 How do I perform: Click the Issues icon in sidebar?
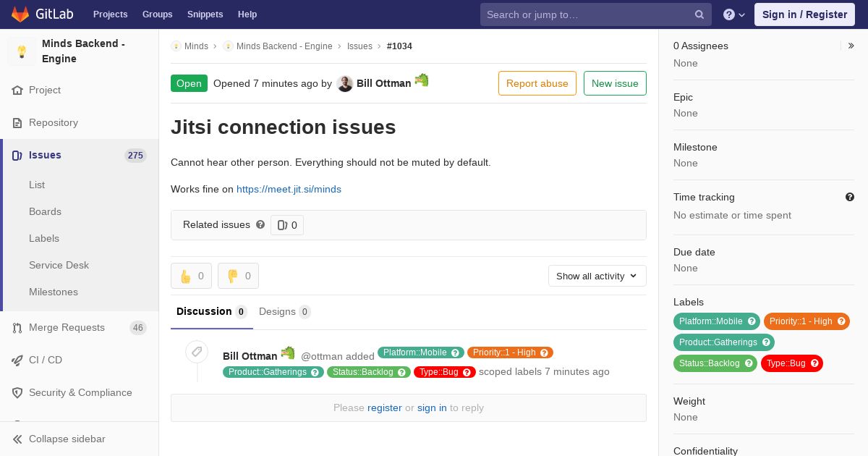point(17,156)
